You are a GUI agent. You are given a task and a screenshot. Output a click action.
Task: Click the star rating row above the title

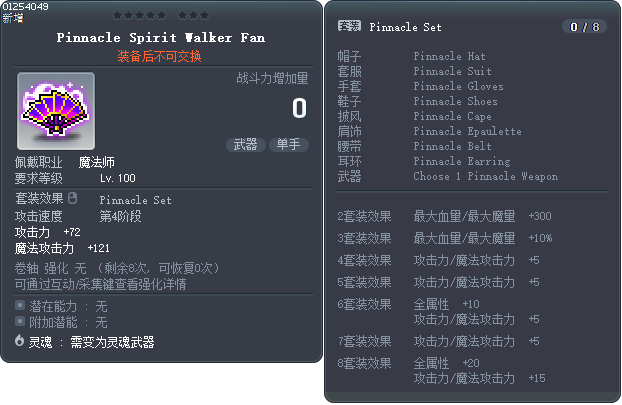[x=160, y=15]
